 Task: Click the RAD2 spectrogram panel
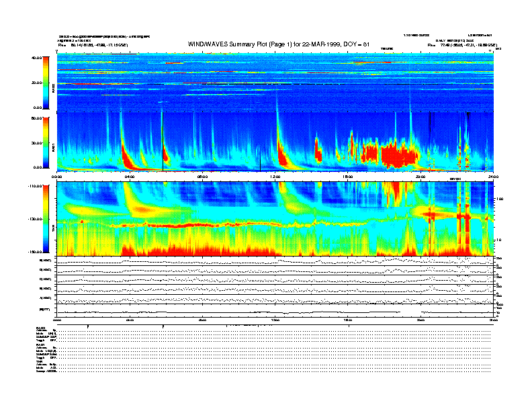[275, 83]
